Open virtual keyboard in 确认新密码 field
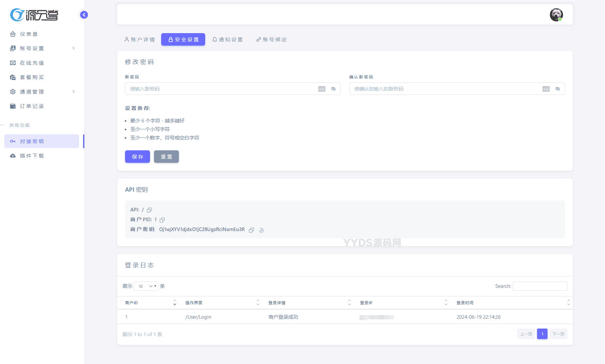Image resolution: width=605 pixels, height=364 pixels. [x=546, y=89]
